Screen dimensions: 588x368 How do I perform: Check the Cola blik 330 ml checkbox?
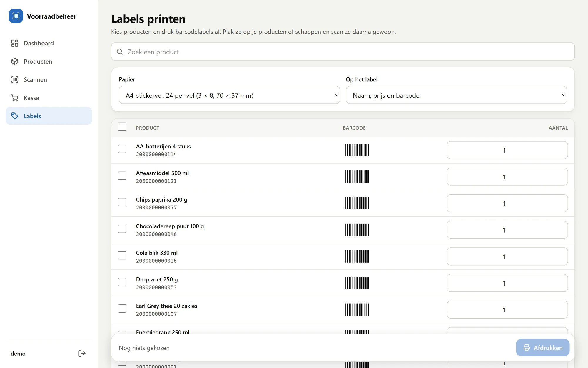[122, 255]
